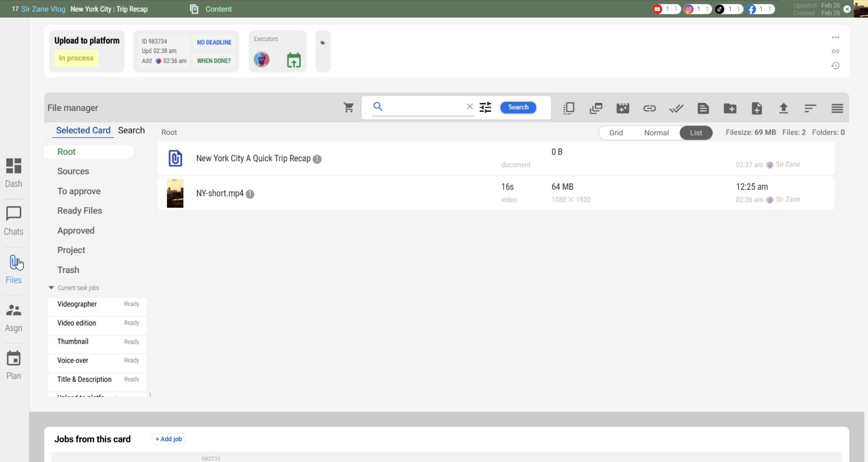The width and height of the screenshot is (868, 462).
Task: Select the List view mode
Action: coord(696,133)
